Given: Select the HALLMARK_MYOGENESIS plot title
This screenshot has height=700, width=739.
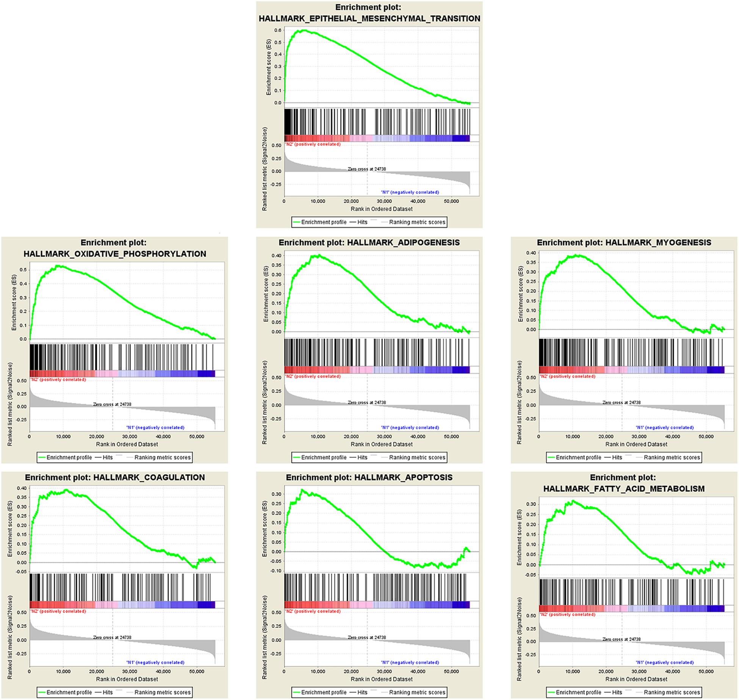Looking at the screenshot, I should (624, 243).
